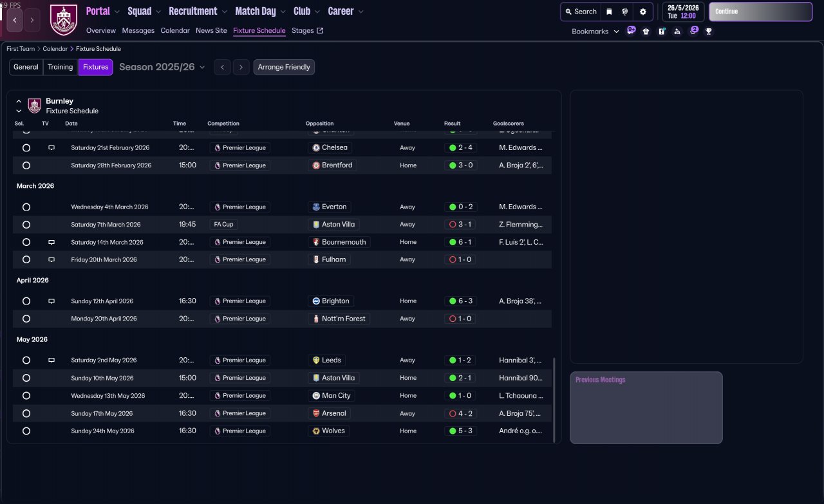824x504 pixels.
Task: Open the settings gear icon
Action: pos(642,12)
